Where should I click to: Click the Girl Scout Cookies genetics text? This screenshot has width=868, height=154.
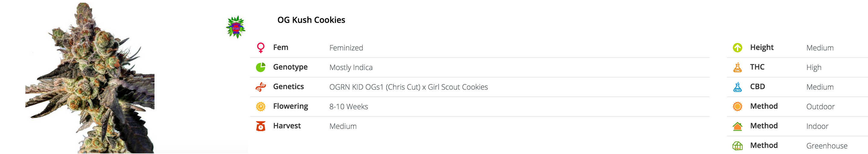[x=458, y=87]
